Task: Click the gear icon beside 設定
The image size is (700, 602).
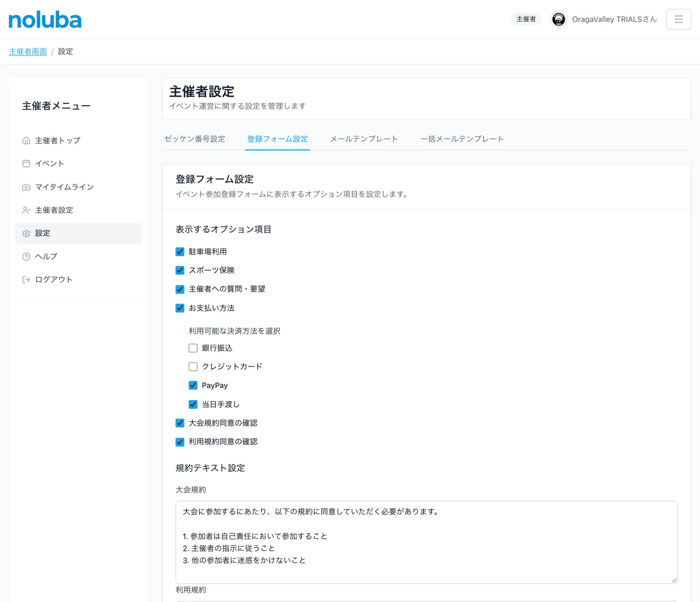Action: coord(26,233)
